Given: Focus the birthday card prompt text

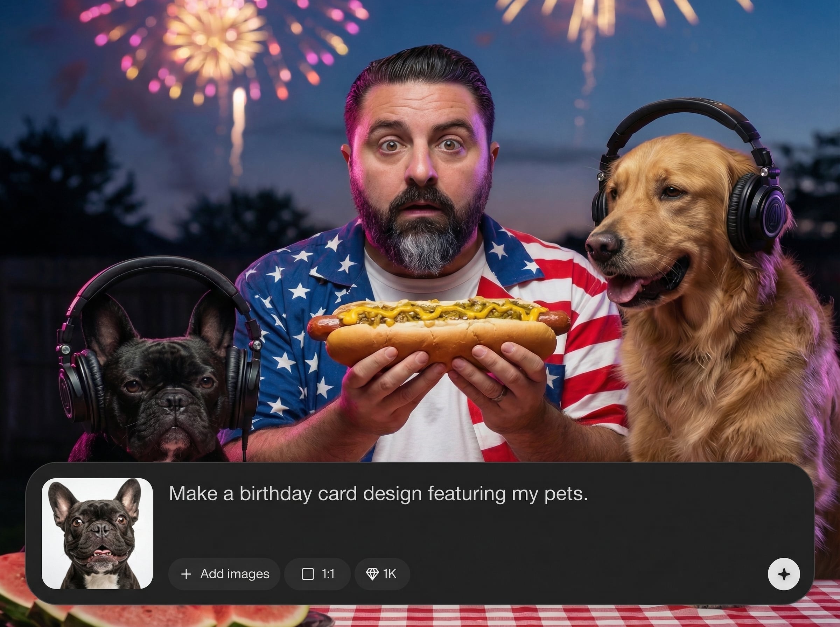Looking at the screenshot, I should [x=378, y=494].
